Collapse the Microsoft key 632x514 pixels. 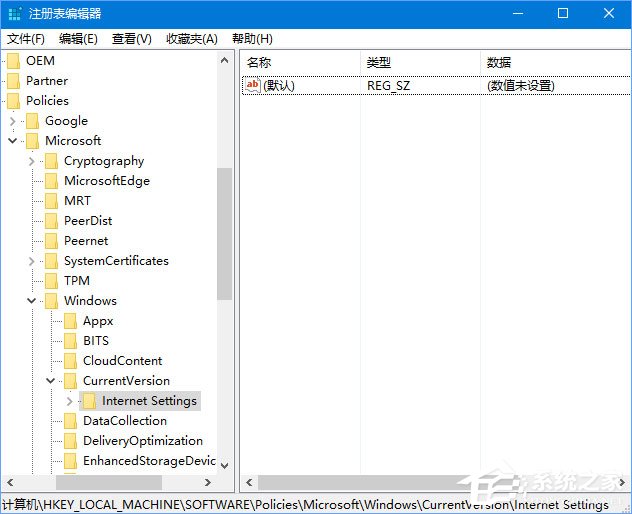coord(12,141)
